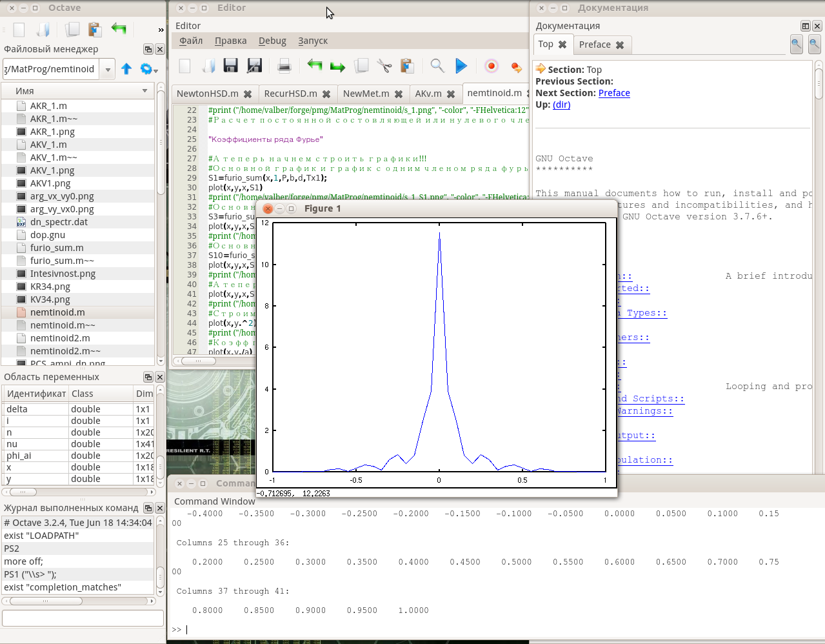Expand the current directory path dropdown
Screen dimensions: 825x644
(x=108, y=69)
